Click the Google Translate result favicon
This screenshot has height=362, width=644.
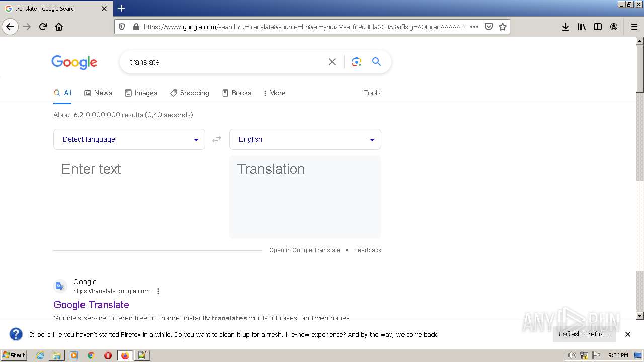[x=60, y=286]
